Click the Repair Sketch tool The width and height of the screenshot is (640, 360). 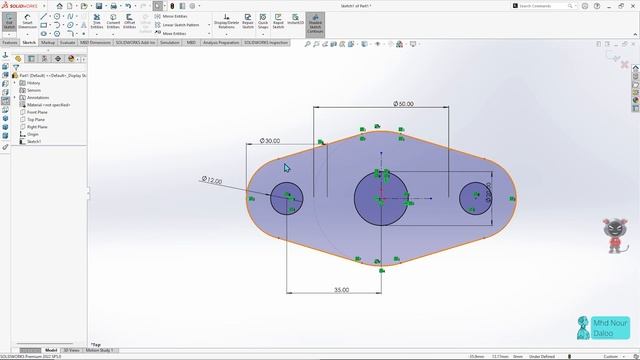(248, 21)
